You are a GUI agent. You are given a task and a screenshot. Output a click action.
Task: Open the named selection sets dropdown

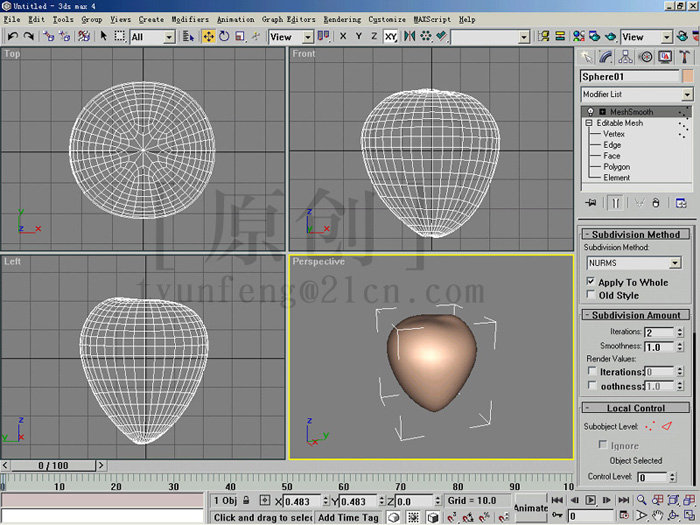point(525,37)
